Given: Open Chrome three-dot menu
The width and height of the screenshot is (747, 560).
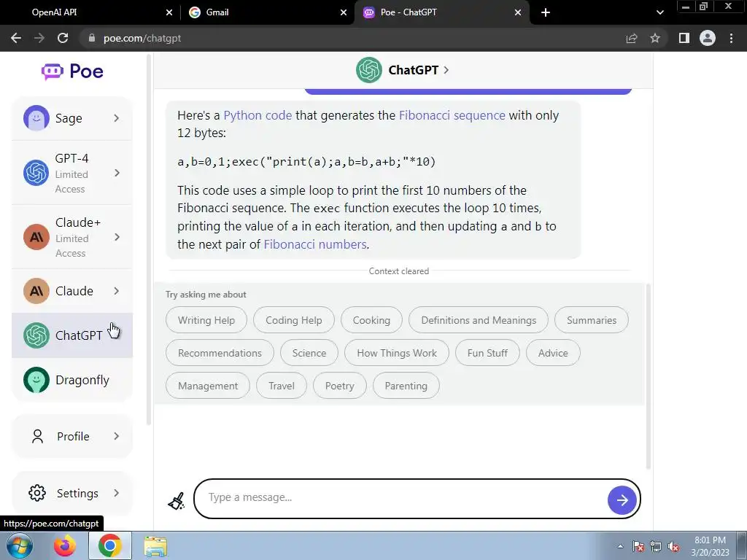Looking at the screenshot, I should pos(731,38).
